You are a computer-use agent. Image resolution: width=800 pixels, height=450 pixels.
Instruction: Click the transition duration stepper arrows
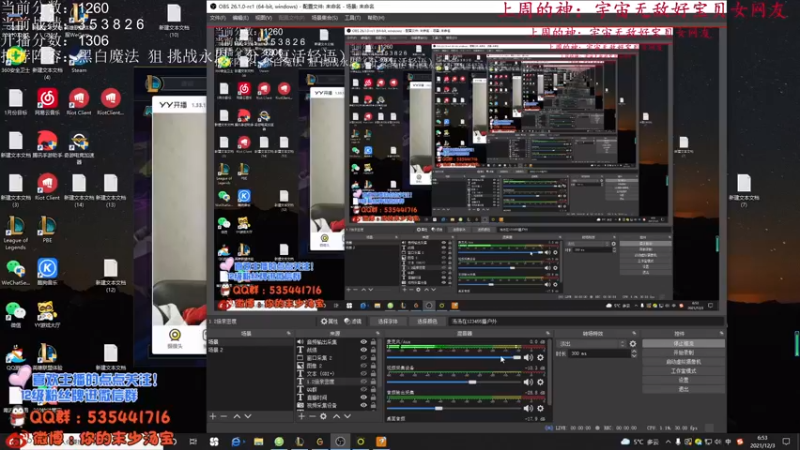634,354
